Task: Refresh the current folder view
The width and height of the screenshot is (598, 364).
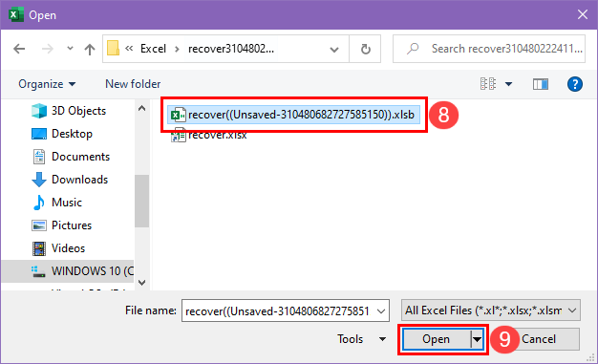Action: point(365,49)
